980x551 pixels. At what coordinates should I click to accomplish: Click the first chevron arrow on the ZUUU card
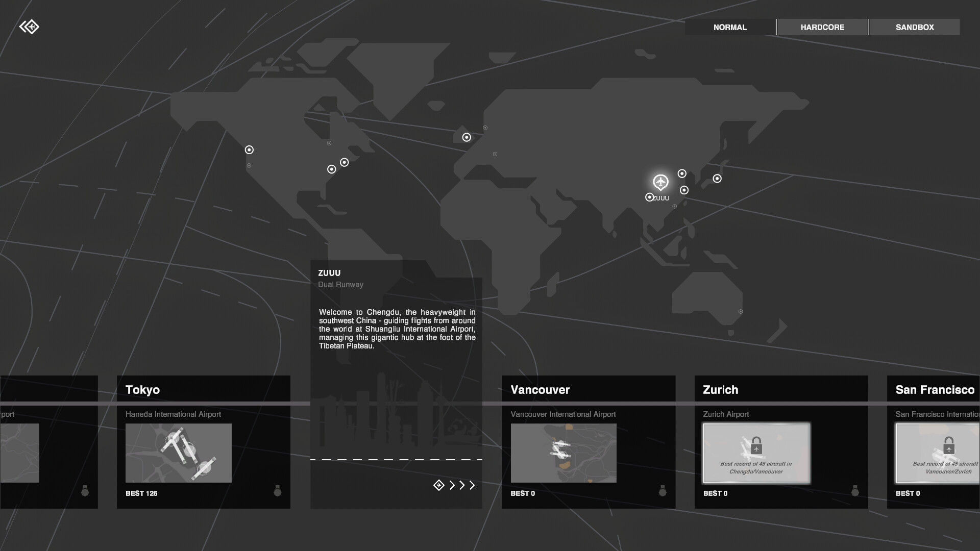click(453, 485)
